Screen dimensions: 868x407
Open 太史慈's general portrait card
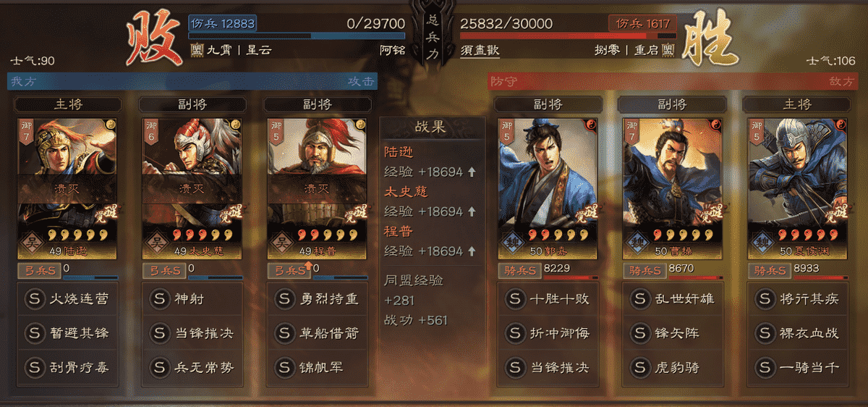pyautogui.click(x=192, y=189)
